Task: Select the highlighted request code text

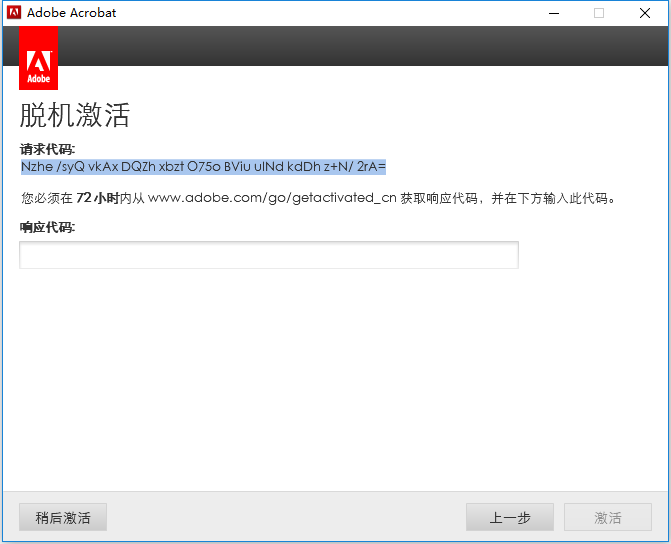Action: pos(203,166)
